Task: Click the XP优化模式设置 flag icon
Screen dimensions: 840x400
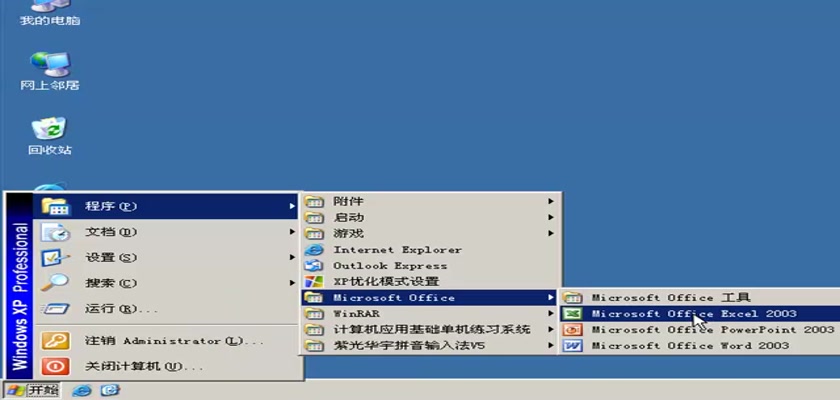Action: click(x=314, y=282)
